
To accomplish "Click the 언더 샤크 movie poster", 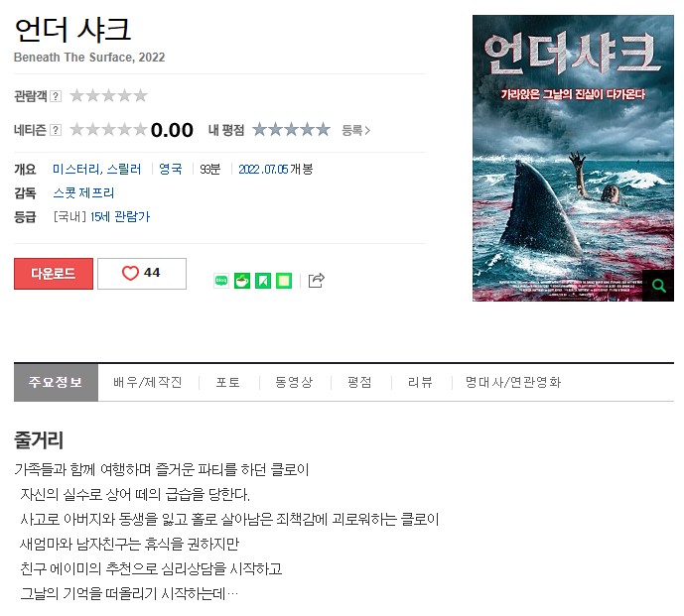I will tap(573, 159).
